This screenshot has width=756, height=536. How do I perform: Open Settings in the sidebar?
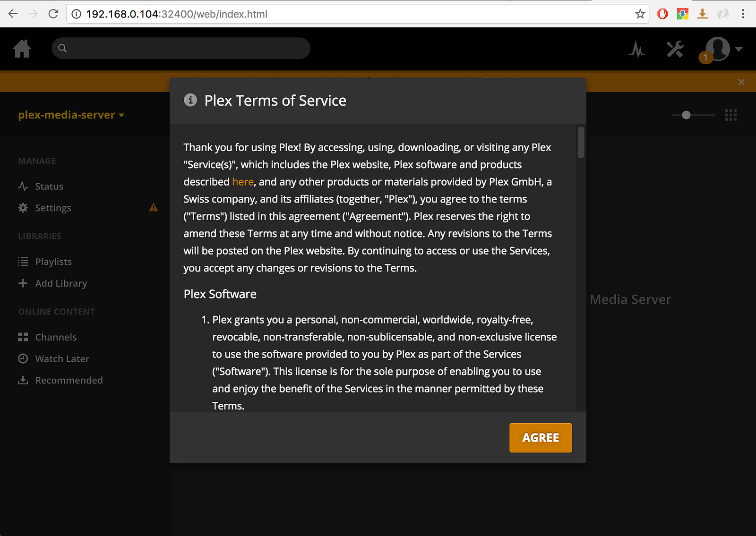[x=53, y=208]
